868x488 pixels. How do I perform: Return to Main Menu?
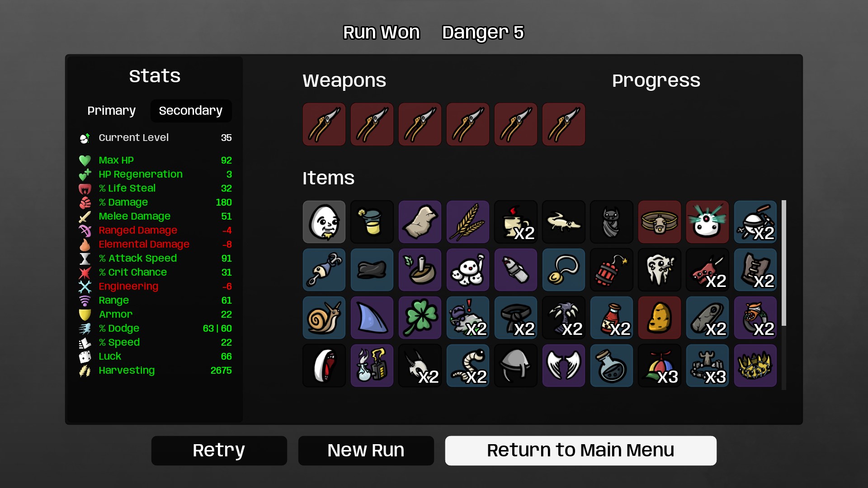(x=581, y=450)
